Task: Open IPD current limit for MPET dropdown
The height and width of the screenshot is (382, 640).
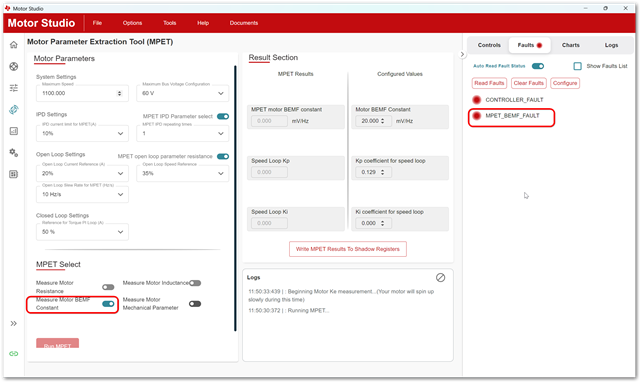Action: coord(82,133)
